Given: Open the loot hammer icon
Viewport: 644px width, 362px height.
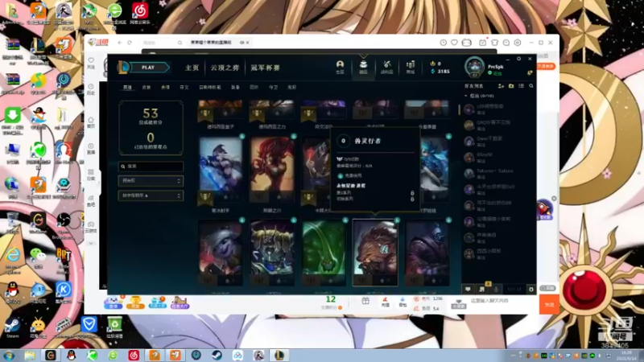Looking at the screenshot, I should click(387, 67).
